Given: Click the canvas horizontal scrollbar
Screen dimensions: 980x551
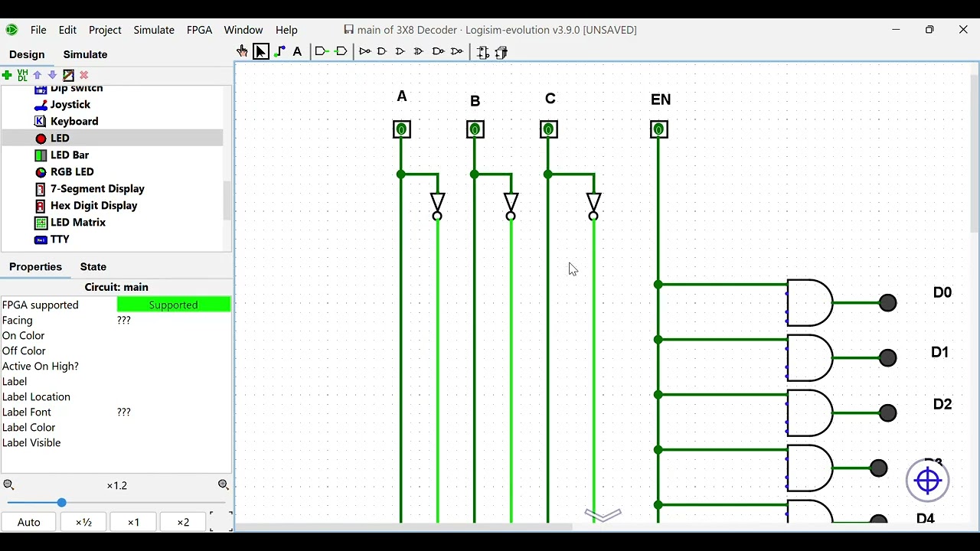Looking at the screenshot, I should pos(404,527).
